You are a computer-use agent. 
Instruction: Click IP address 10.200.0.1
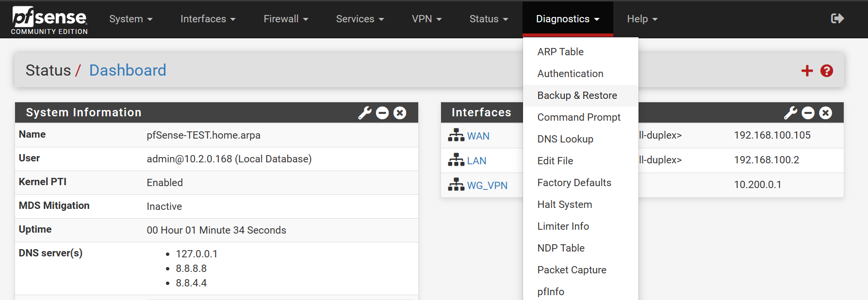tap(757, 185)
